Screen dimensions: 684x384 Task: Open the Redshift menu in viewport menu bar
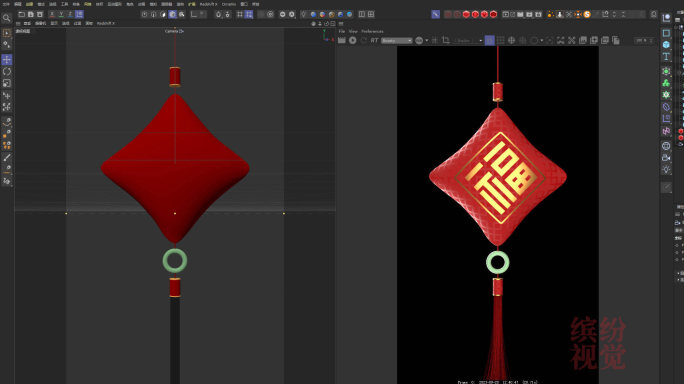[x=106, y=24]
